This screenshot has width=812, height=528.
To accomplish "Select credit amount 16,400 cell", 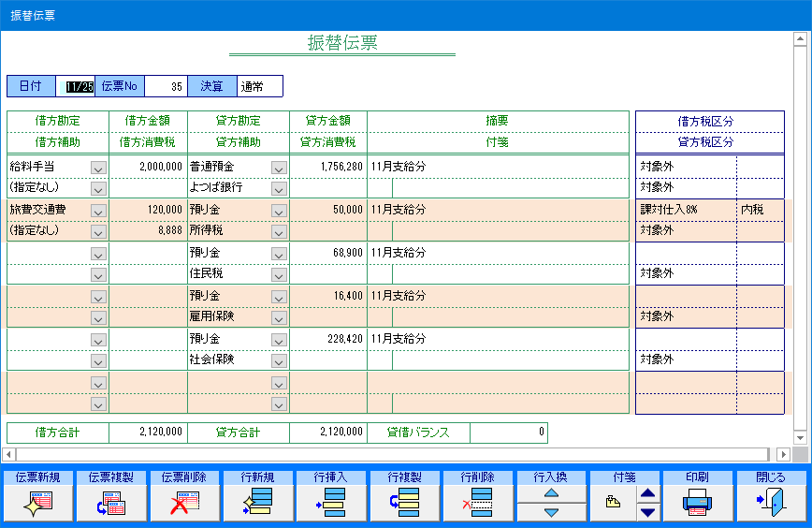I will coord(328,295).
